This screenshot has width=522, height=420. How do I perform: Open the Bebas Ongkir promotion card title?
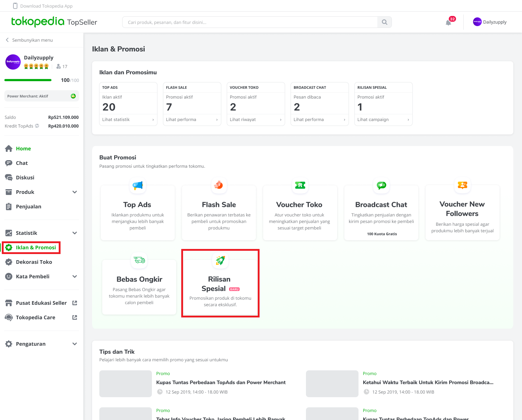click(139, 279)
